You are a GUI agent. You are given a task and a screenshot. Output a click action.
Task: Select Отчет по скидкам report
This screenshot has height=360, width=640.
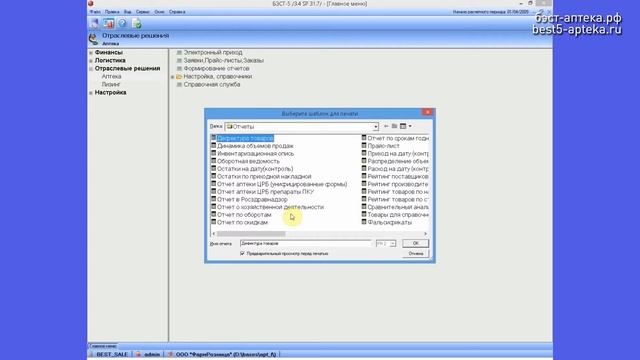coord(242,222)
